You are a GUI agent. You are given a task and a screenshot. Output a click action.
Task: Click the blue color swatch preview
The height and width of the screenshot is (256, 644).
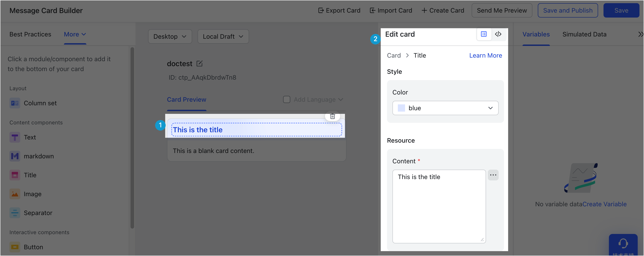tap(401, 108)
